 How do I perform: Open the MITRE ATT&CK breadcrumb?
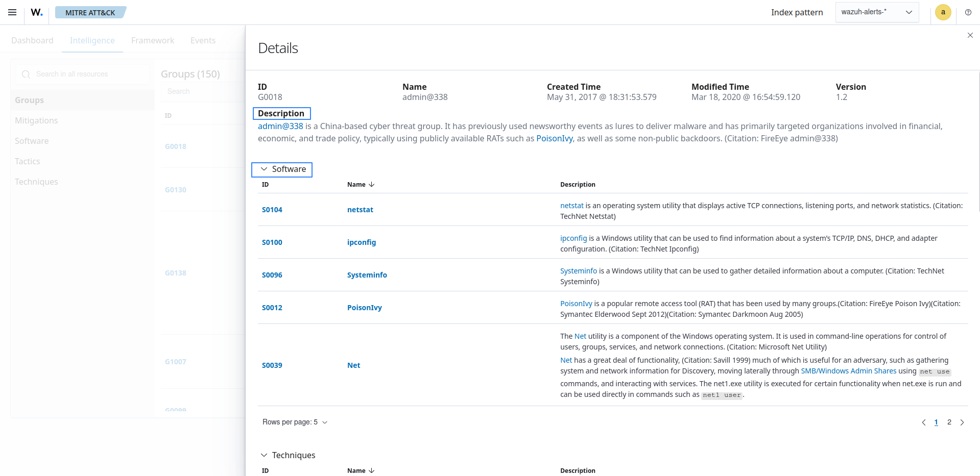click(90, 12)
